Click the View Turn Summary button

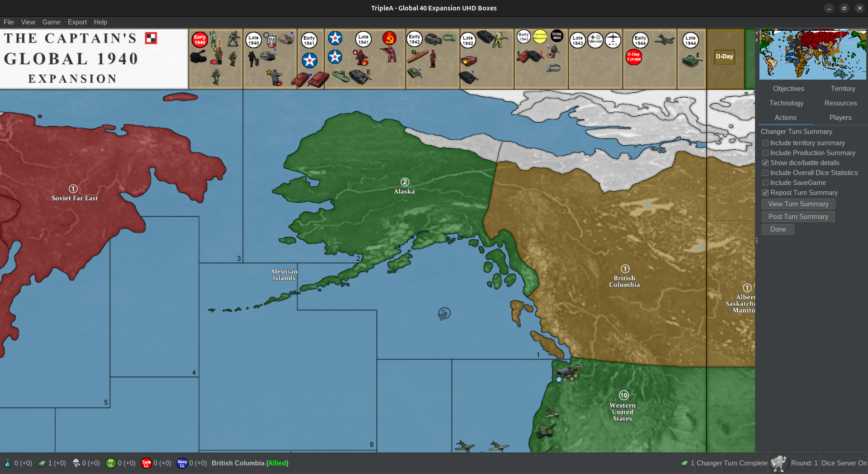798,204
